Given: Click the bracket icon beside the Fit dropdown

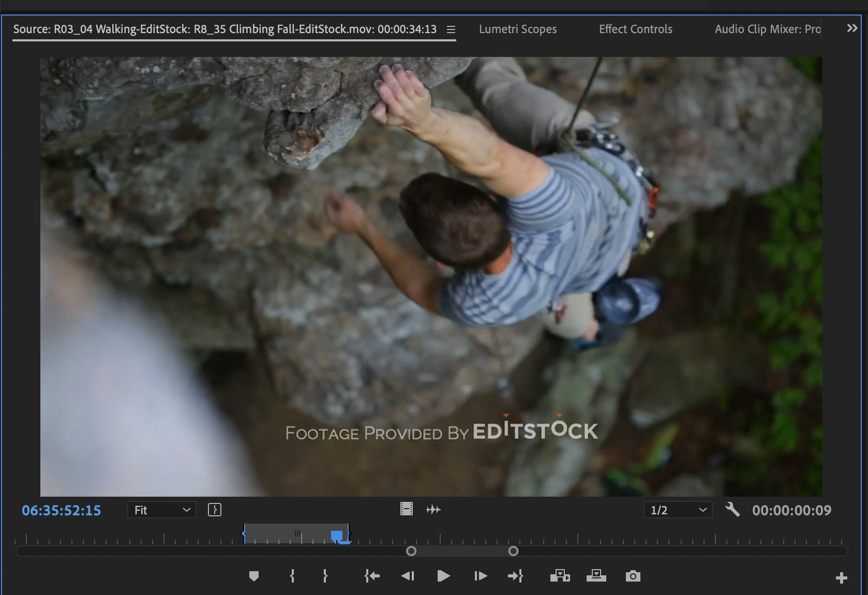Looking at the screenshot, I should [215, 510].
